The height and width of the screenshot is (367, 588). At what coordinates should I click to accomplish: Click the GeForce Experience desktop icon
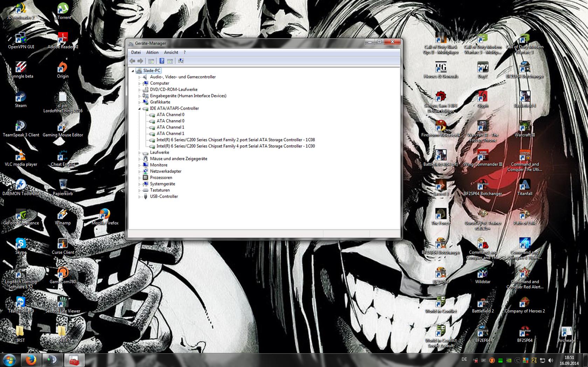click(x=21, y=217)
